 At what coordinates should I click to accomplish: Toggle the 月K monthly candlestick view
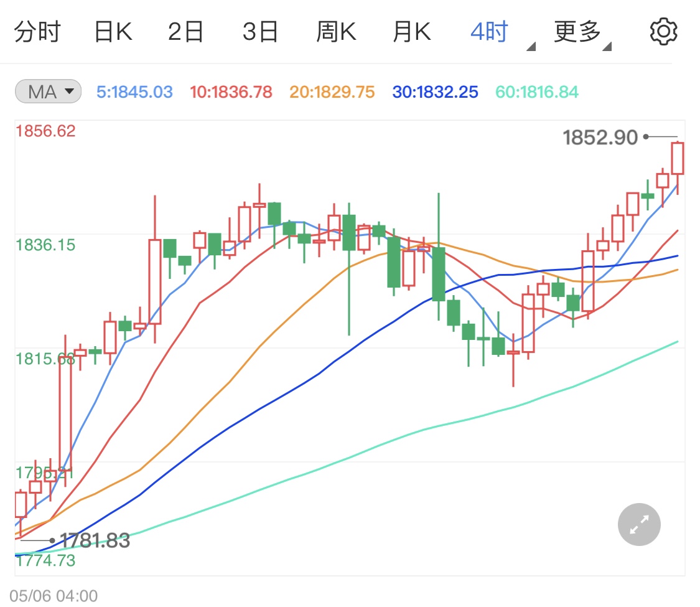pyautogui.click(x=410, y=31)
